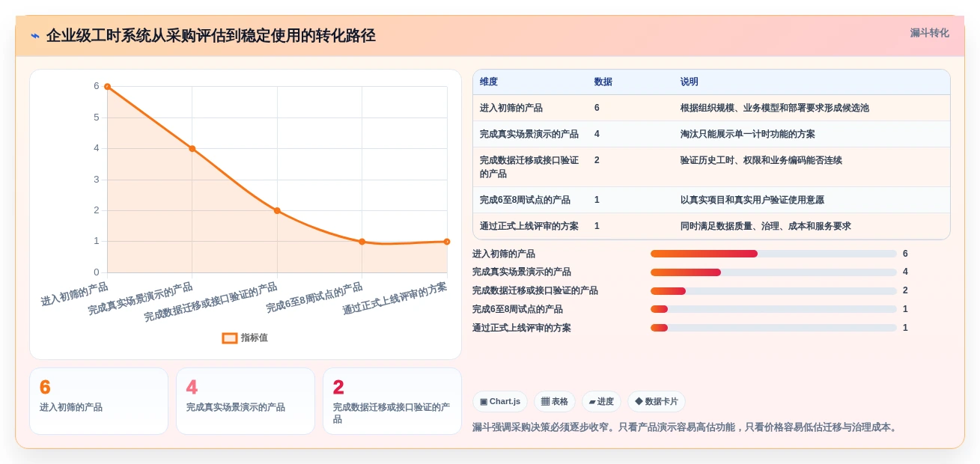980x464 pixels.
Task: Click description 验证历史工时、权限和业务编码能否连续
Action: click(761, 160)
